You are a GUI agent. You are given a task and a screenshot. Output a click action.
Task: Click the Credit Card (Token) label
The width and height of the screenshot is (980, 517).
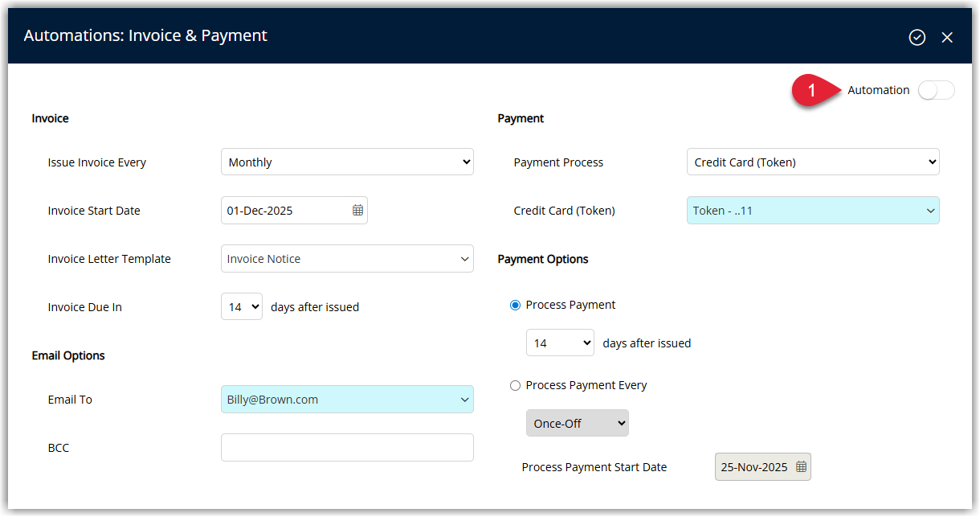pos(565,211)
